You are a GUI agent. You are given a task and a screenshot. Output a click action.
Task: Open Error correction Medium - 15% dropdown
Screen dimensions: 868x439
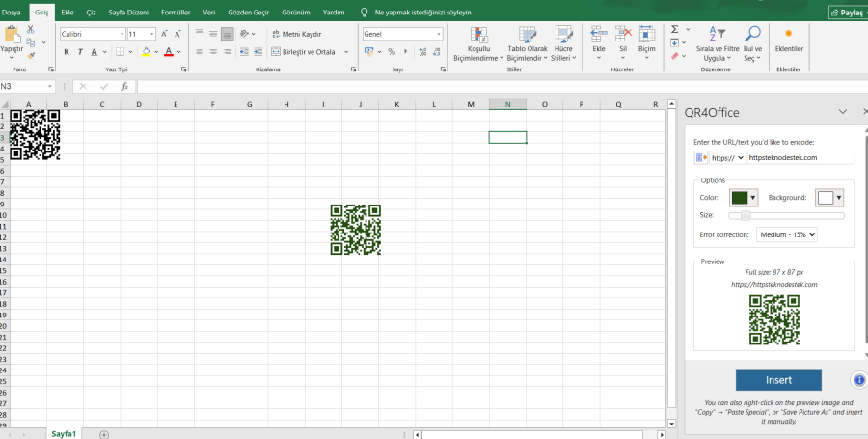click(787, 234)
